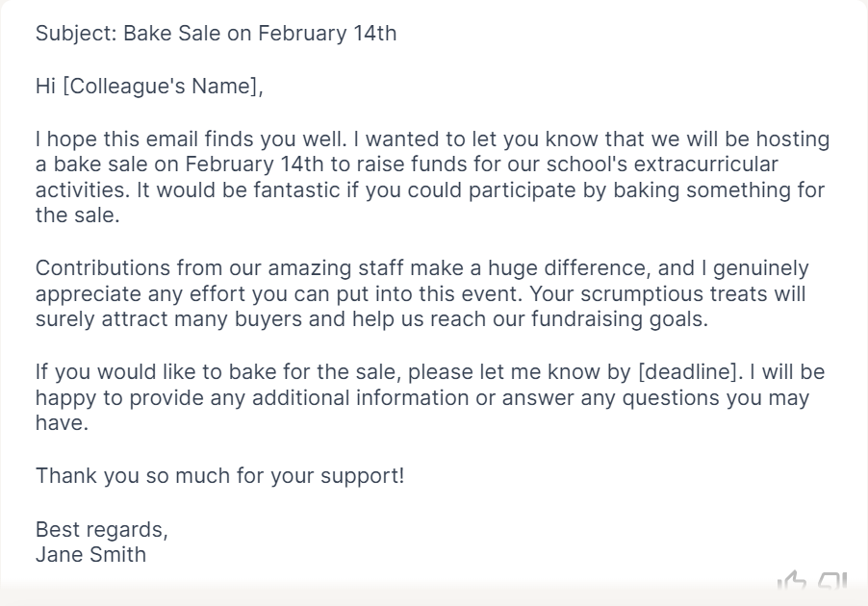Click the '[Colleague's Name]' placeholder

(x=163, y=87)
